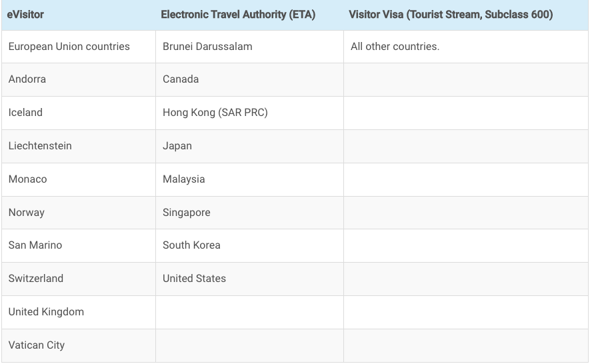Click the South Korea entry
The image size is (590, 364).
tap(191, 245)
